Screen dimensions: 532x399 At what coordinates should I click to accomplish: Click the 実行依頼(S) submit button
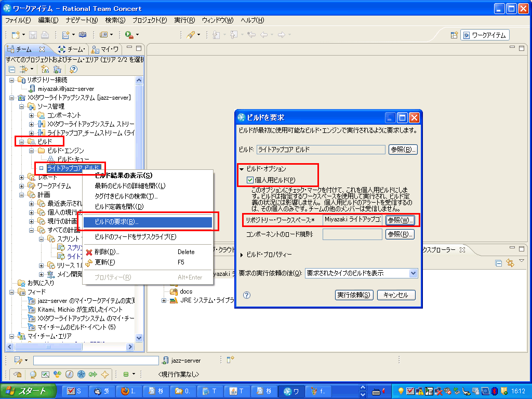tap(354, 295)
